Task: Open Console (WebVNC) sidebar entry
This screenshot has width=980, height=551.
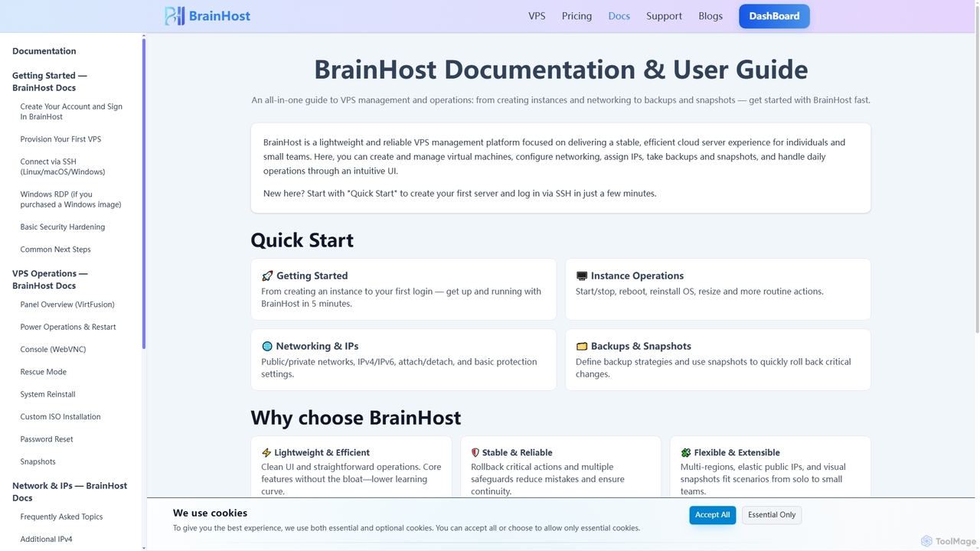Action: tap(53, 350)
